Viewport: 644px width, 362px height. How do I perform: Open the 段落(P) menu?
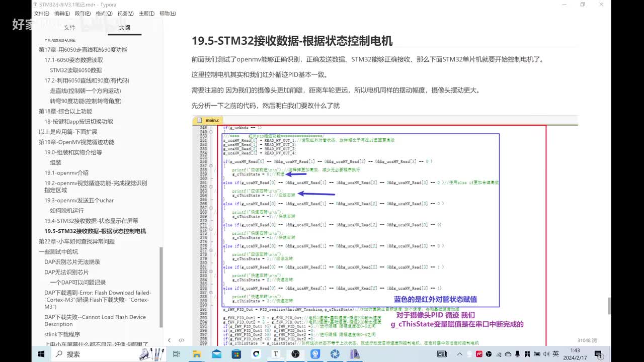click(x=83, y=14)
